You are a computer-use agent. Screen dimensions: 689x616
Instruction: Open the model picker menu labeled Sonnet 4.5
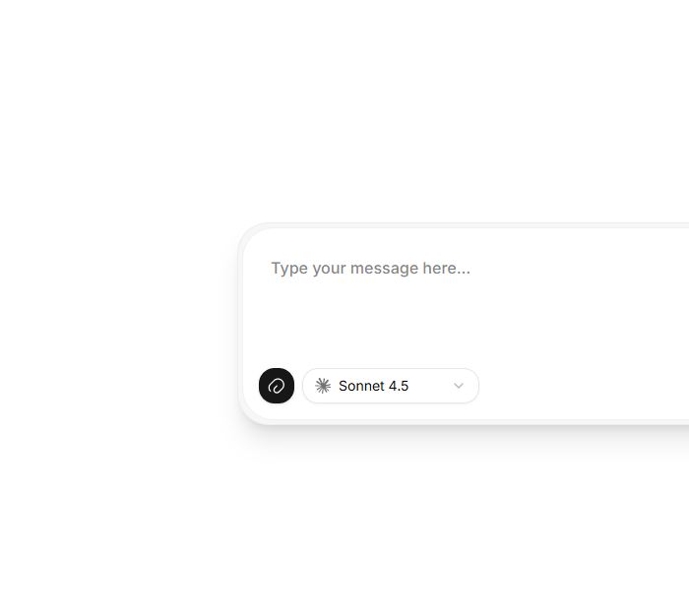click(x=391, y=386)
